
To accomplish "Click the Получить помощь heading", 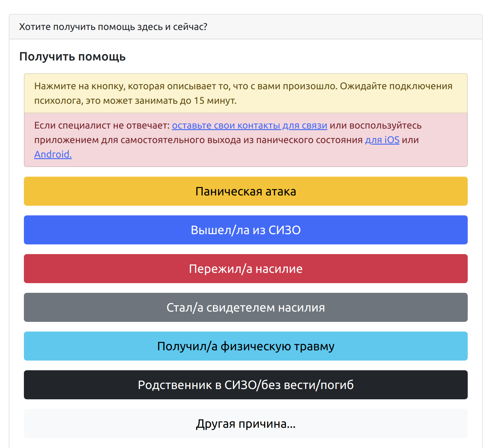I will click(x=73, y=57).
